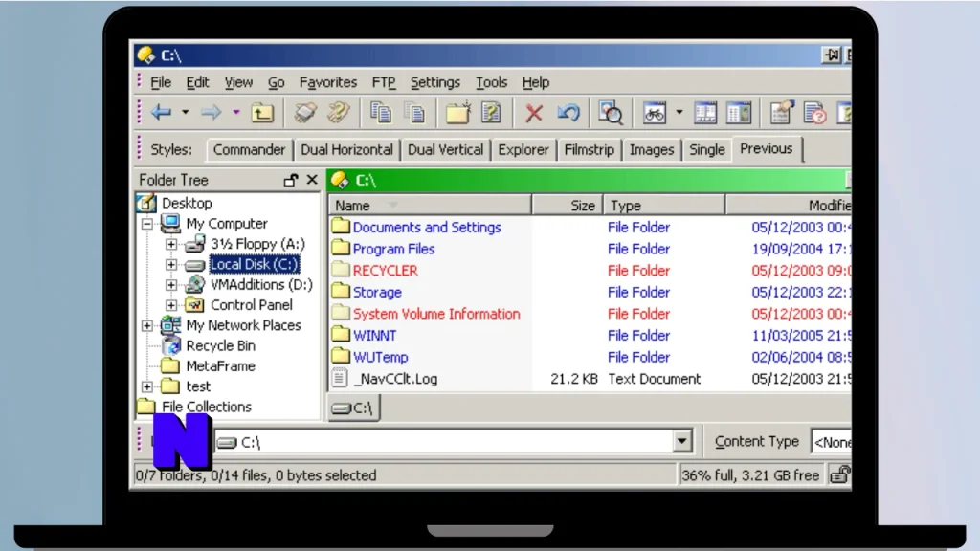Select Desktop in the folder tree

[x=187, y=203]
